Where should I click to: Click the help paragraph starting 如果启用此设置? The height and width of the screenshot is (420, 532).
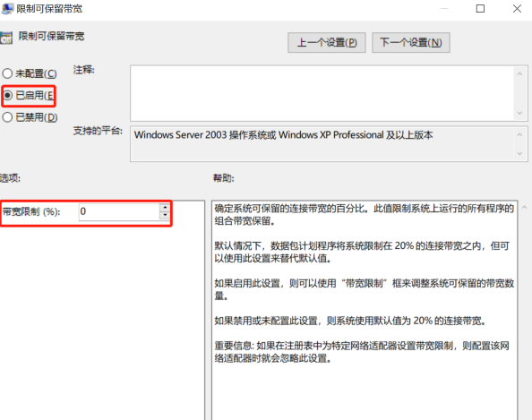click(x=364, y=289)
